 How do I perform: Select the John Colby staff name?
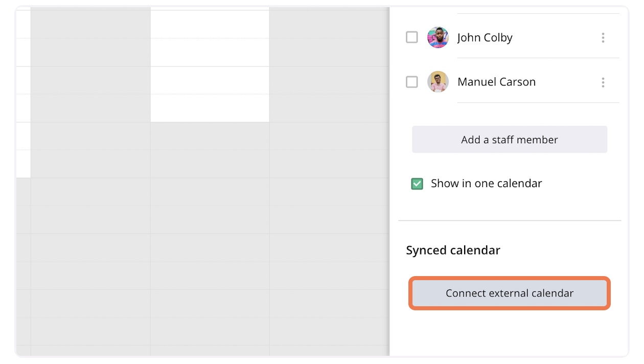[x=485, y=38]
